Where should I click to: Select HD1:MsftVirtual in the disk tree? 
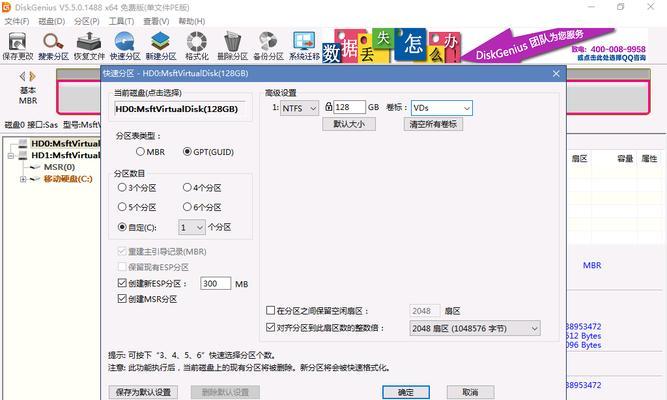pos(66,155)
